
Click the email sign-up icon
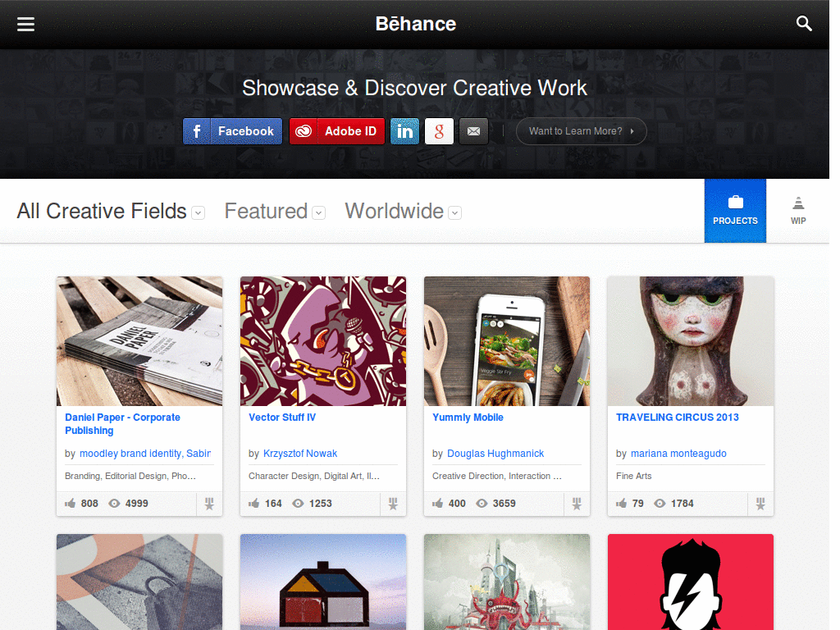pos(473,131)
